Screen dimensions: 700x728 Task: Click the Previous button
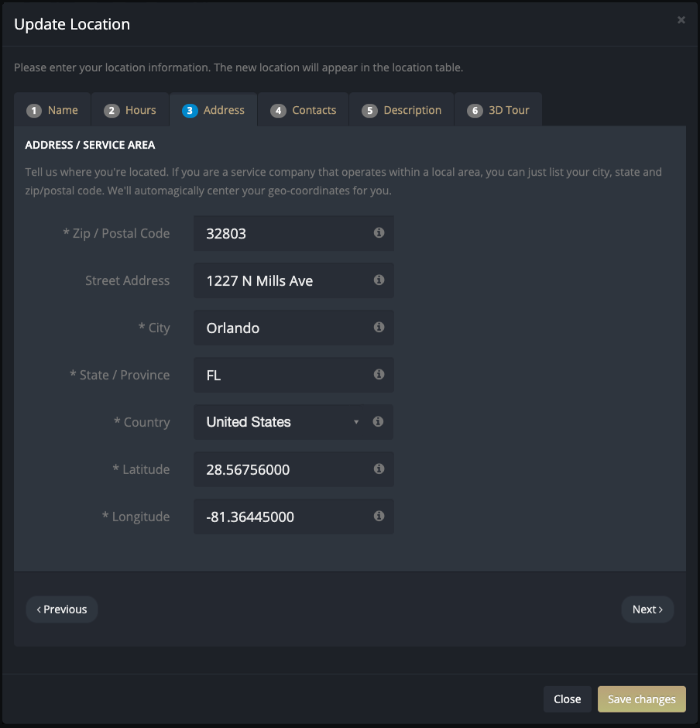(x=62, y=610)
